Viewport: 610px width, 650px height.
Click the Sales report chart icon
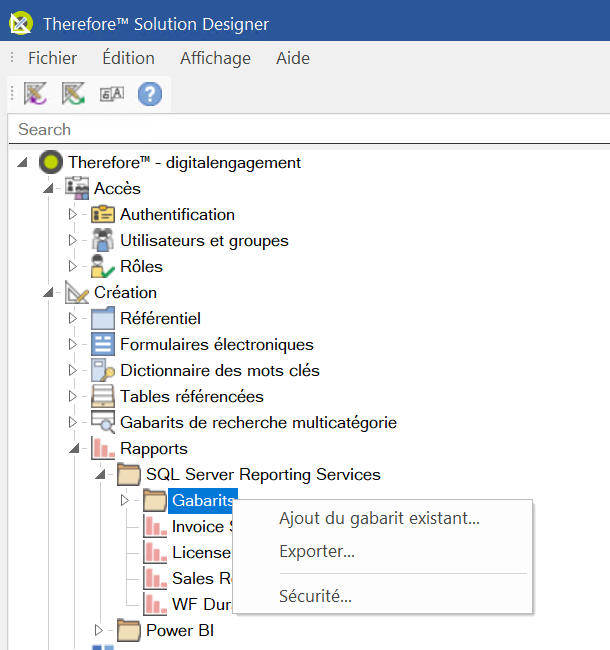155,578
